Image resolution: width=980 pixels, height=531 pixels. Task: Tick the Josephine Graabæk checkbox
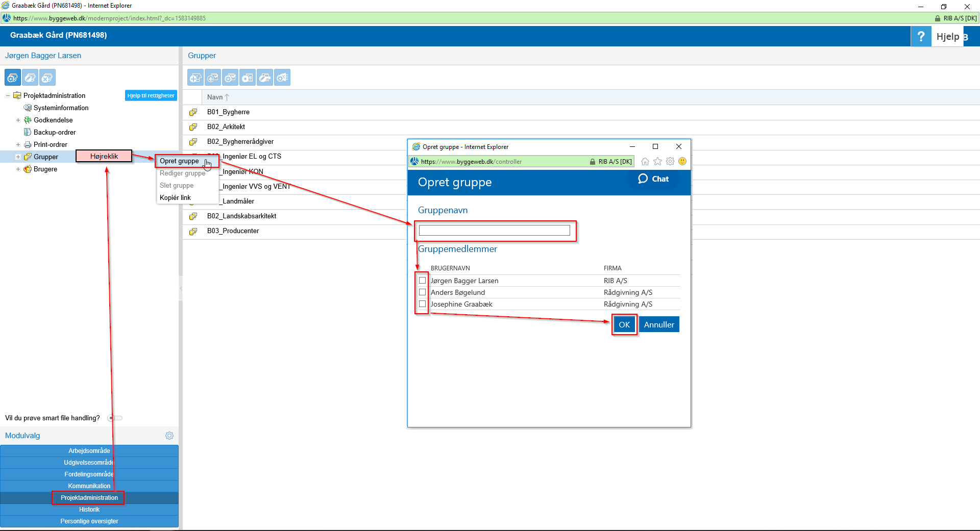tap(422, 304)
